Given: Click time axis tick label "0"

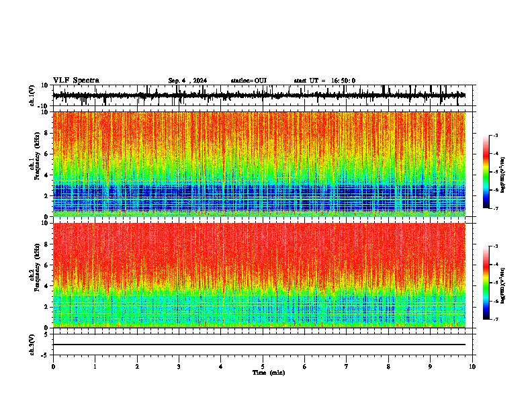Looking at the screenshot, I should coord(53,367).
